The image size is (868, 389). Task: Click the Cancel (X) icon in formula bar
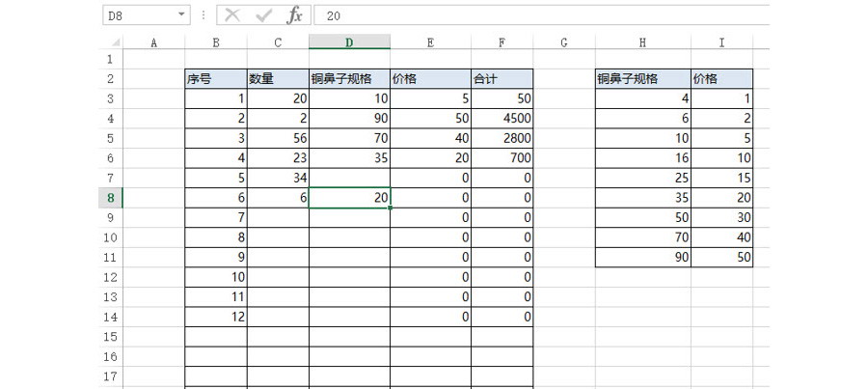(232, 15)
